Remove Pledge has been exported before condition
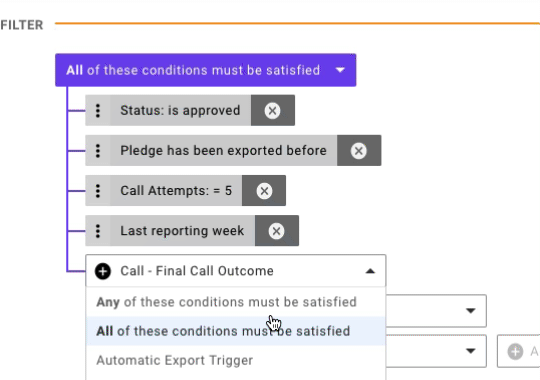The image size is (540, 380). coord(359,151)
